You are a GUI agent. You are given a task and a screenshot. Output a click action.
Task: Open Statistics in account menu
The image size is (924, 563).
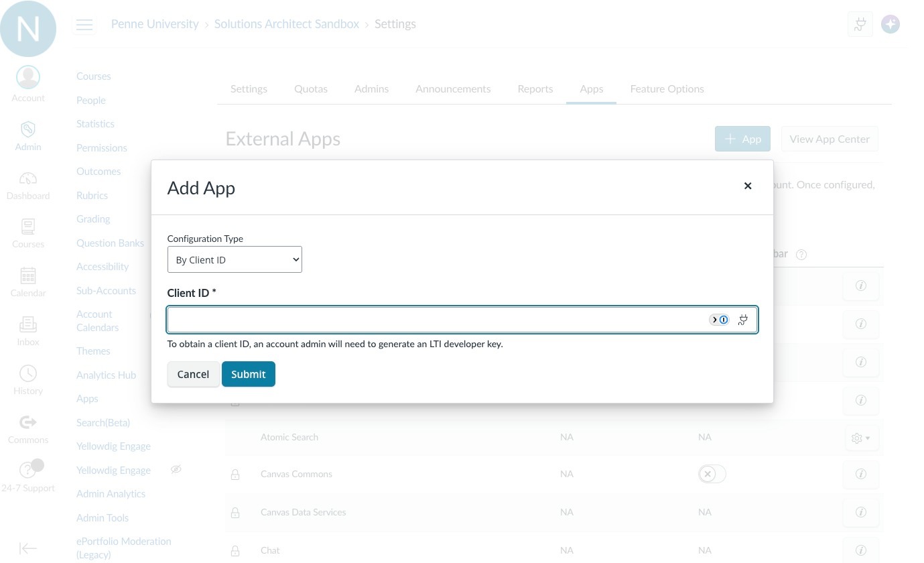coord(95,124)
